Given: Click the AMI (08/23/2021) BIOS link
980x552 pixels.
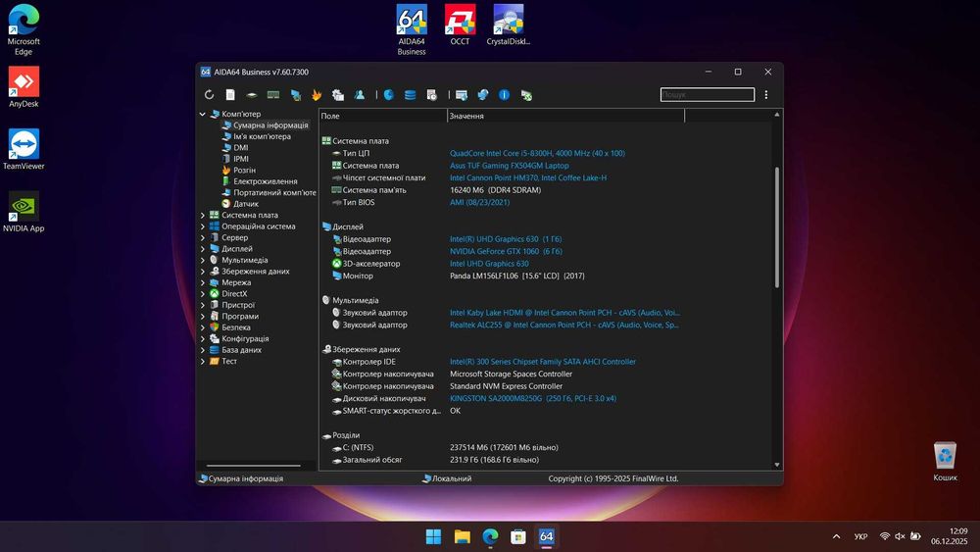Looking at the screenshot, I should (x=479, y=203).
